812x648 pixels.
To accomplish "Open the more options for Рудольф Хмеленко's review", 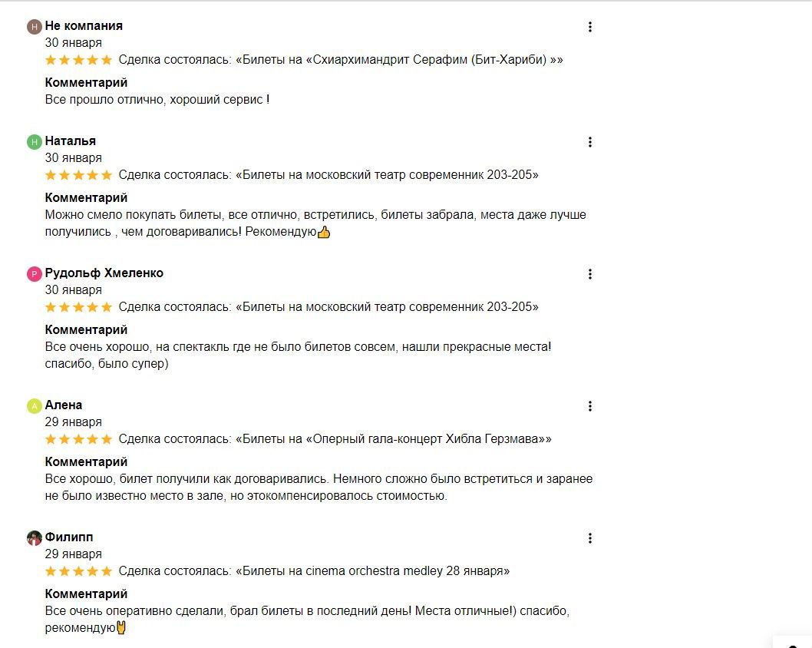I will tap(590, 274).
